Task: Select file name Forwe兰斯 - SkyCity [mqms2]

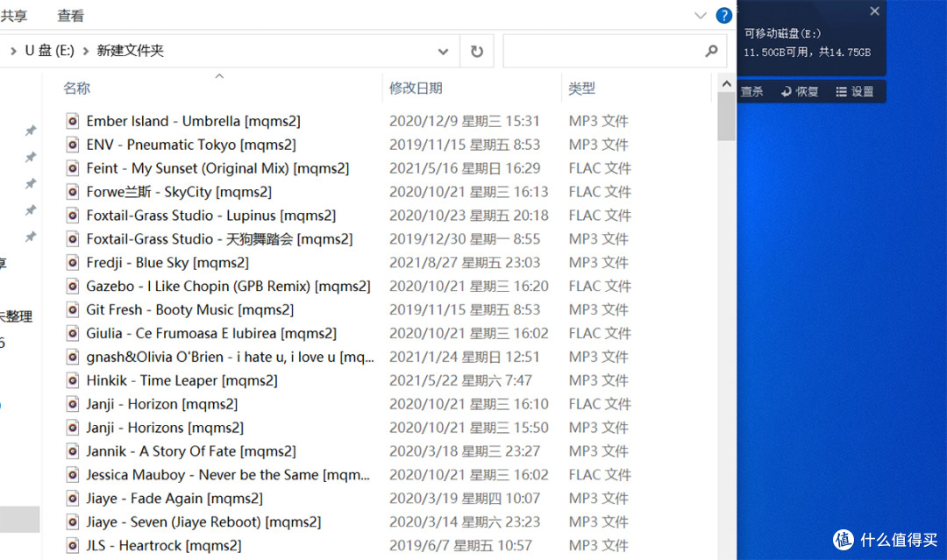Action: (179, 192)
